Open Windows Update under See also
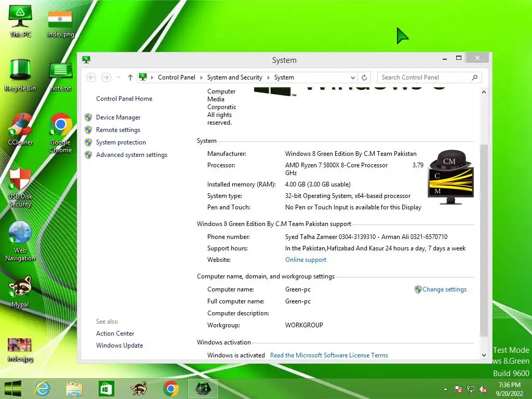The image size is (532, 399). tap(119, 345)
